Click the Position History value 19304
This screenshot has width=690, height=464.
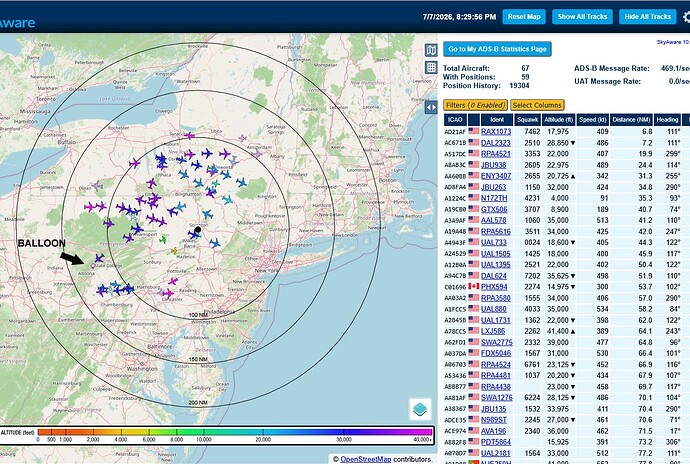coord(519,85)
